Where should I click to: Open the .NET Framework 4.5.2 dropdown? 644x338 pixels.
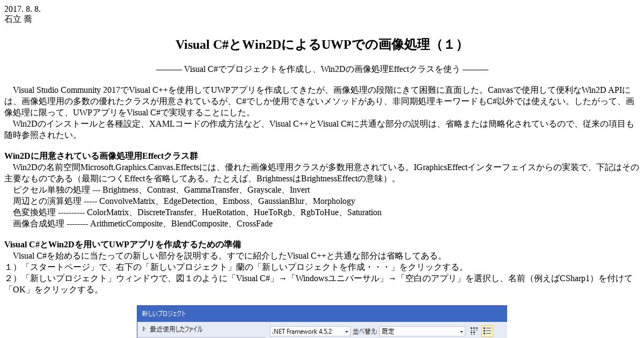310,332
